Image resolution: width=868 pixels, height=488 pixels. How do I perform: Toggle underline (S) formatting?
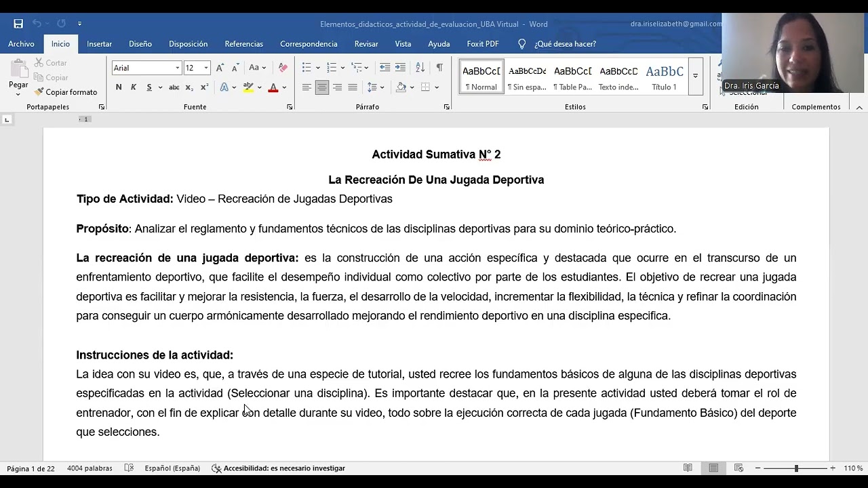click(x=149, y=87)
